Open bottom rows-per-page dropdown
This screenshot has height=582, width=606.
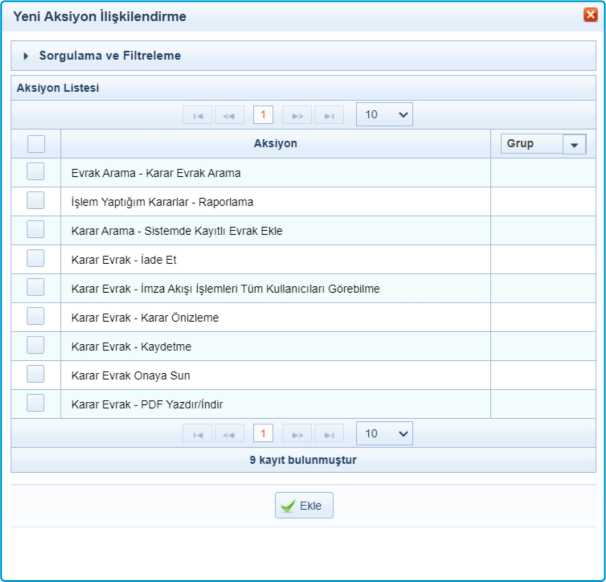(x=384, y=434)
